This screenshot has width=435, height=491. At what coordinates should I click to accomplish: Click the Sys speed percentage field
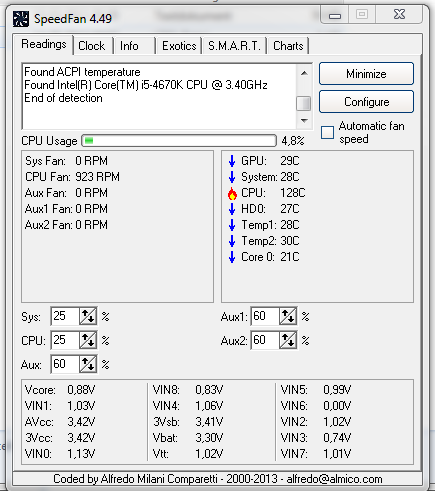65,316
